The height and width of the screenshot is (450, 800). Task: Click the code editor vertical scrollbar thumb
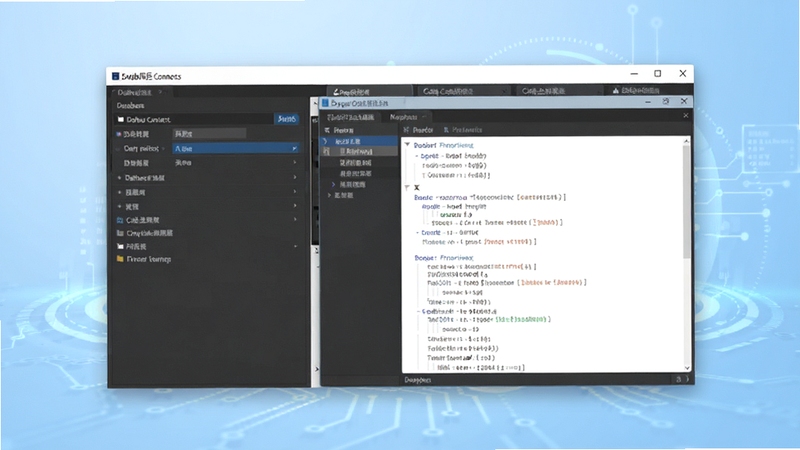(687, 202)
